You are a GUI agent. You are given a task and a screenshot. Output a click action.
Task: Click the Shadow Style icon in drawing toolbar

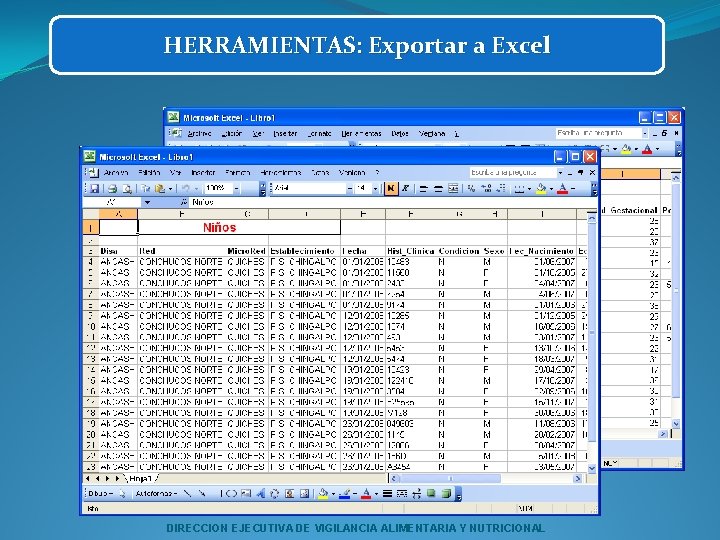tap(431, 494)
